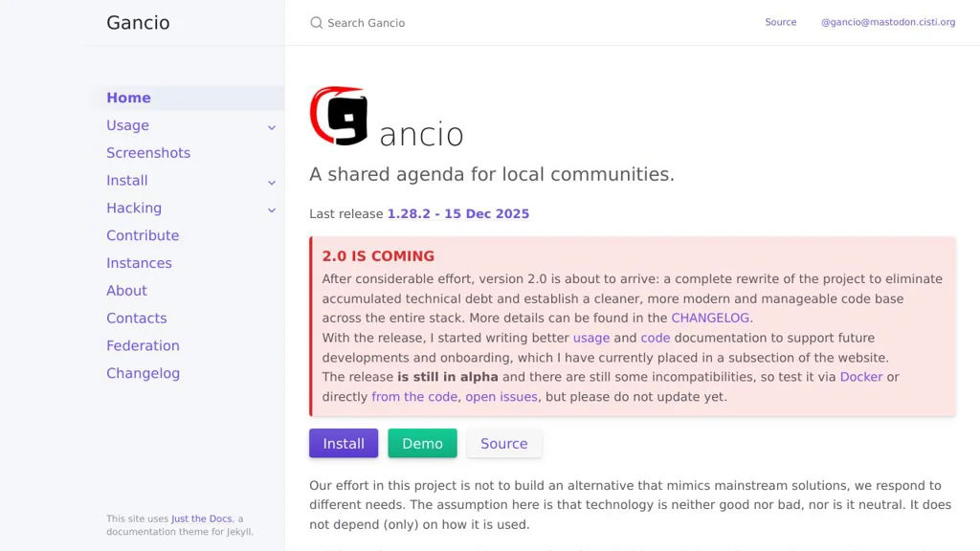Click the purple Install button
The height and width of the screenshot is (551, 980).
pyautogui.click(x=344, y=443)
